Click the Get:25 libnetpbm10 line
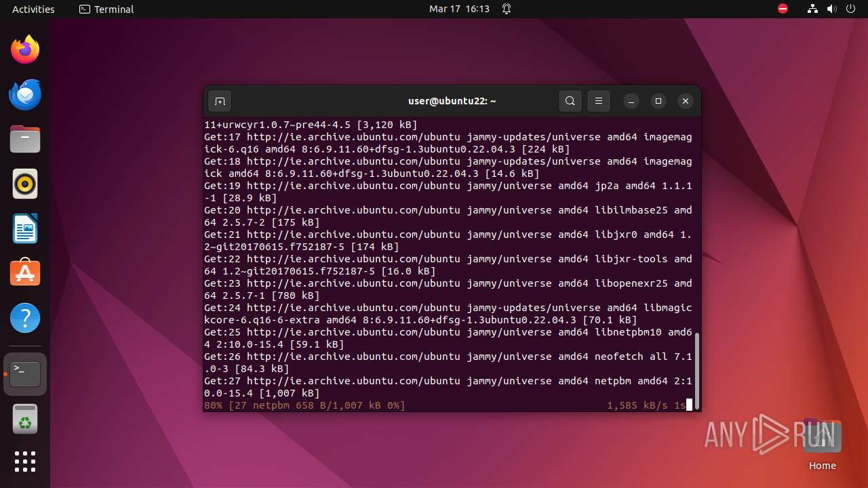Viewport: 868px width, 488px height. (x=448, y=338)
